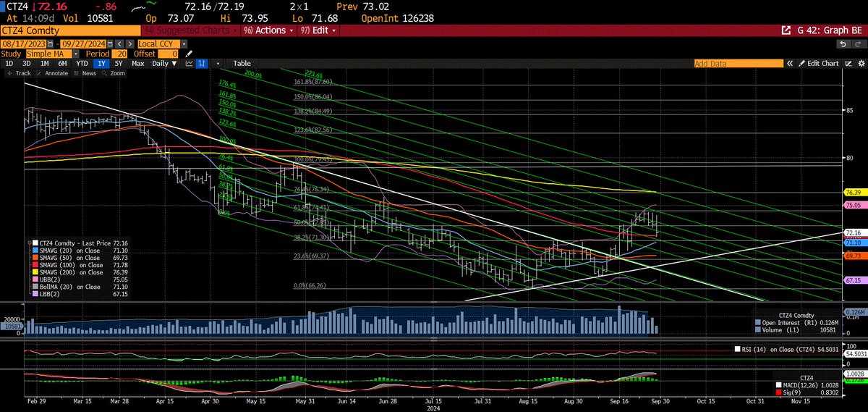Select the 1D time range
Screen dimensions: 868x412
click(x=9, y=64)
